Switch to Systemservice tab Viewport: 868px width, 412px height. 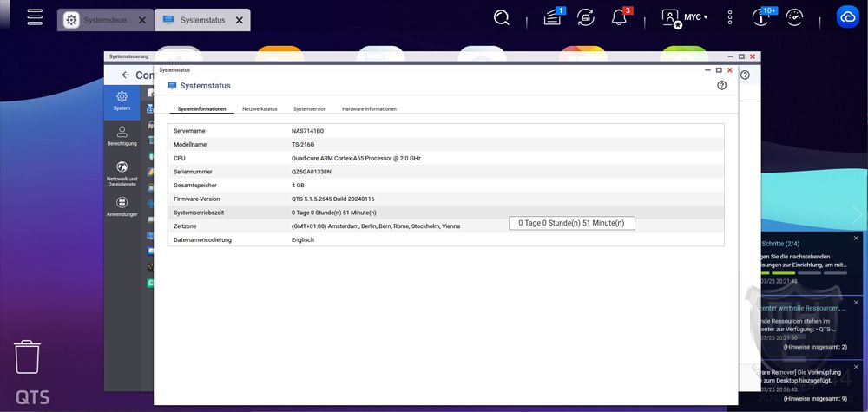[310, 109]
